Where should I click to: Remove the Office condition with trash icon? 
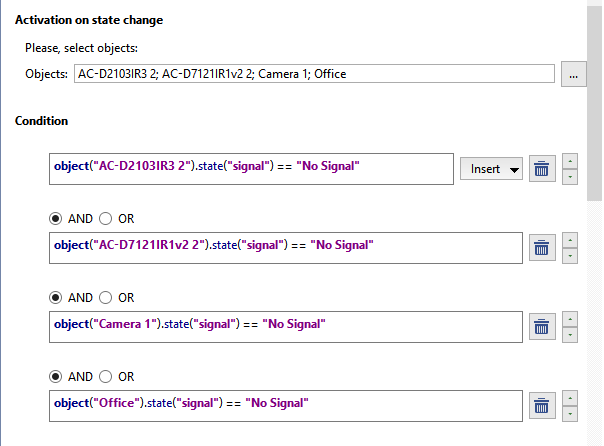pos(541,406)
